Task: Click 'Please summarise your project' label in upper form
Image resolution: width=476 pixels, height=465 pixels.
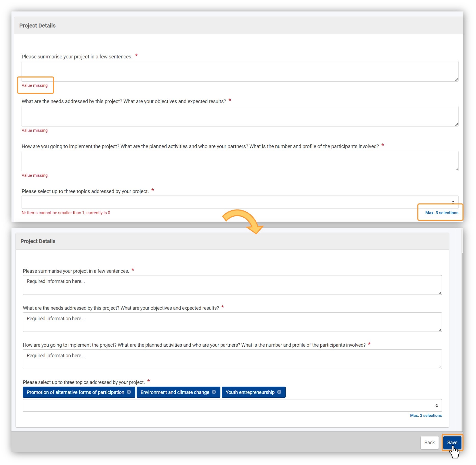Action: [77, 57]
